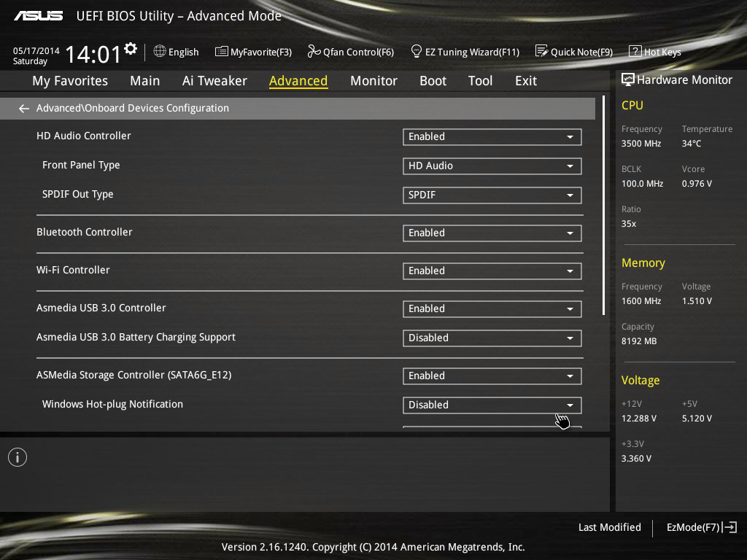The image size is (747, 560).
Task: Click 3500 MHz CPU frequency value
Action: 640,144
